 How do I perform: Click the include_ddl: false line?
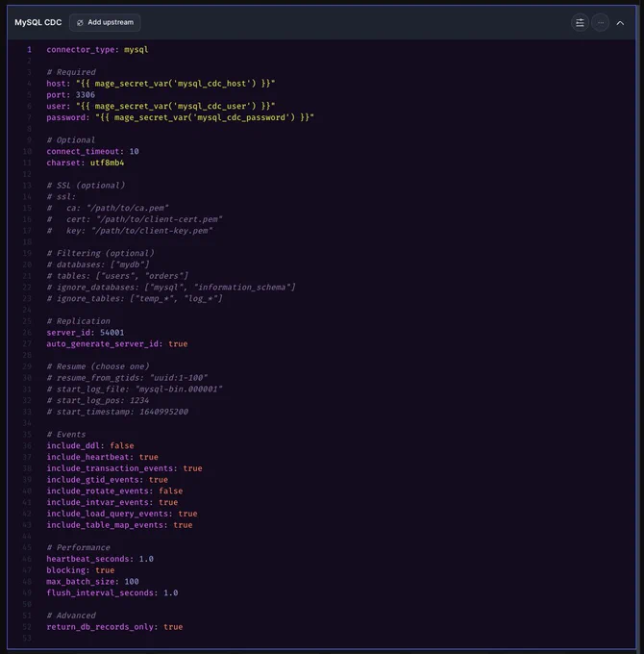90,445
